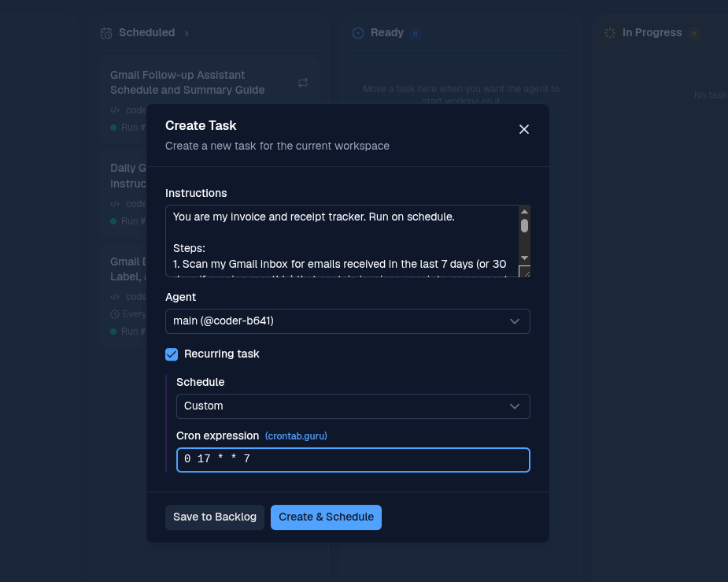Image resolution: width=728 pixels, height=582 pixels.
Task: Click the Instructions scrollbar down arrow
Action: click(524, 258)
